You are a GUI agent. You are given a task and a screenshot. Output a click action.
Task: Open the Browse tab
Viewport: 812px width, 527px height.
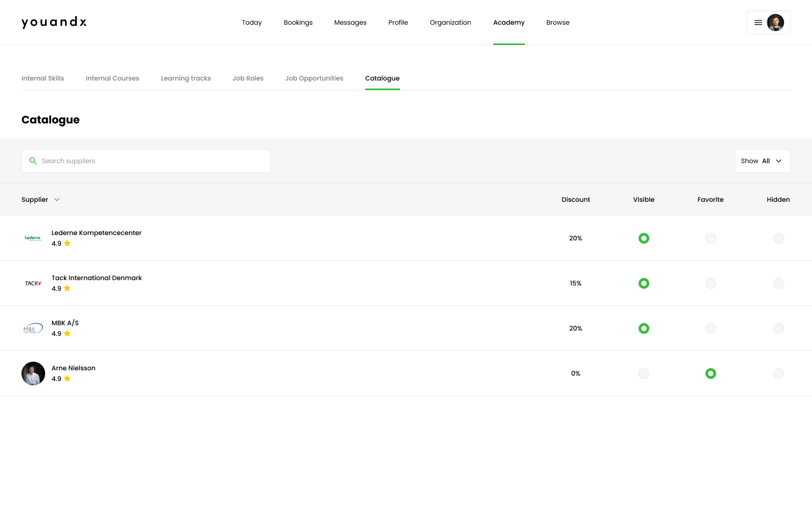(x=558, y=23)
